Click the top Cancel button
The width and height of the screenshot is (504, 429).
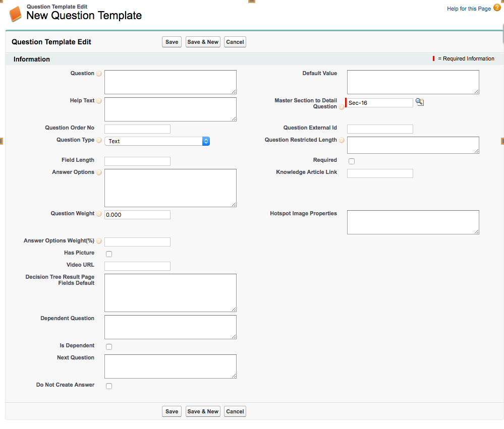coord(235,42)
